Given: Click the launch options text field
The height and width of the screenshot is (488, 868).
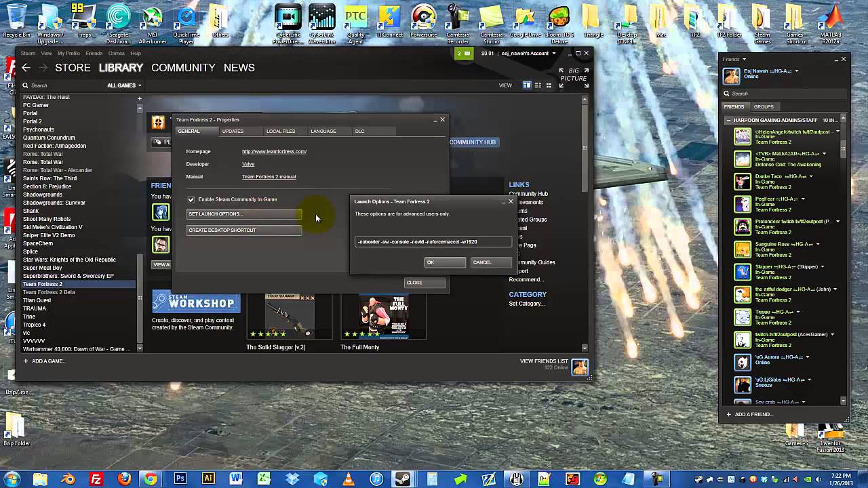Looking at the screenshot, I should [433, 241].
